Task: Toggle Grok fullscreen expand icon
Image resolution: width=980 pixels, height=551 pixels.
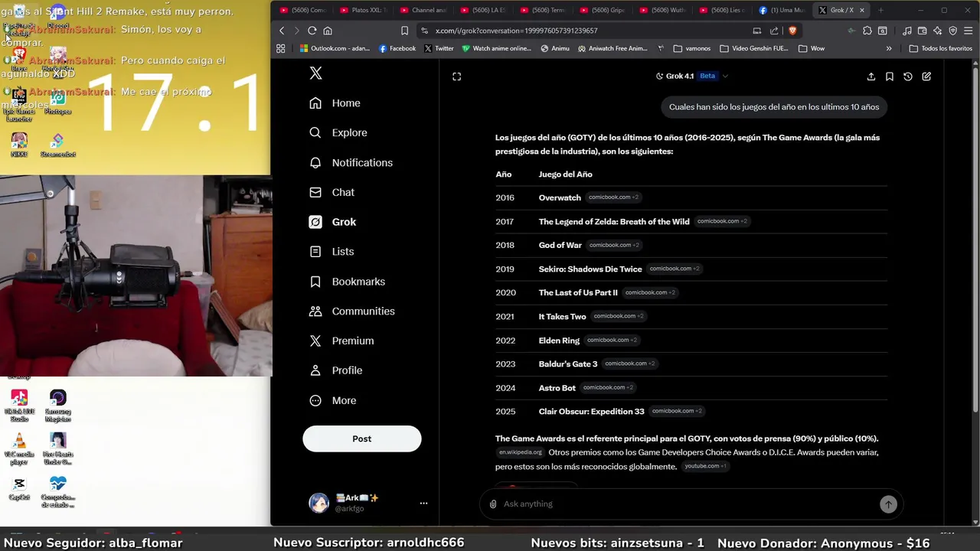Action: [456, 77]
